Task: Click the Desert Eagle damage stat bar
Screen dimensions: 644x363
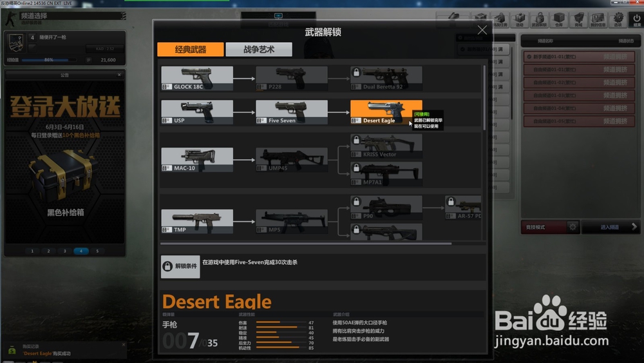Action: click(281, 322)
